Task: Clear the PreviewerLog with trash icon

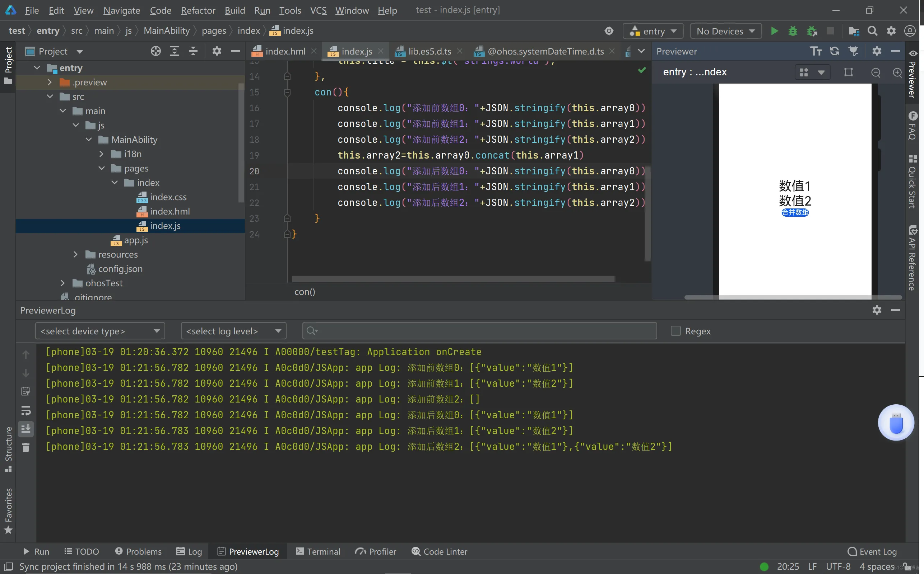Action: coord(26,448)
